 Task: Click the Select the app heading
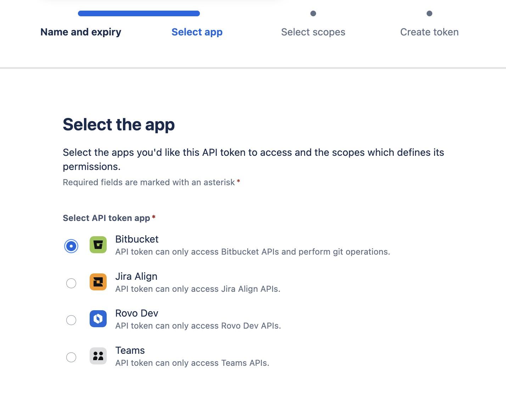click(x=118, y=124)
